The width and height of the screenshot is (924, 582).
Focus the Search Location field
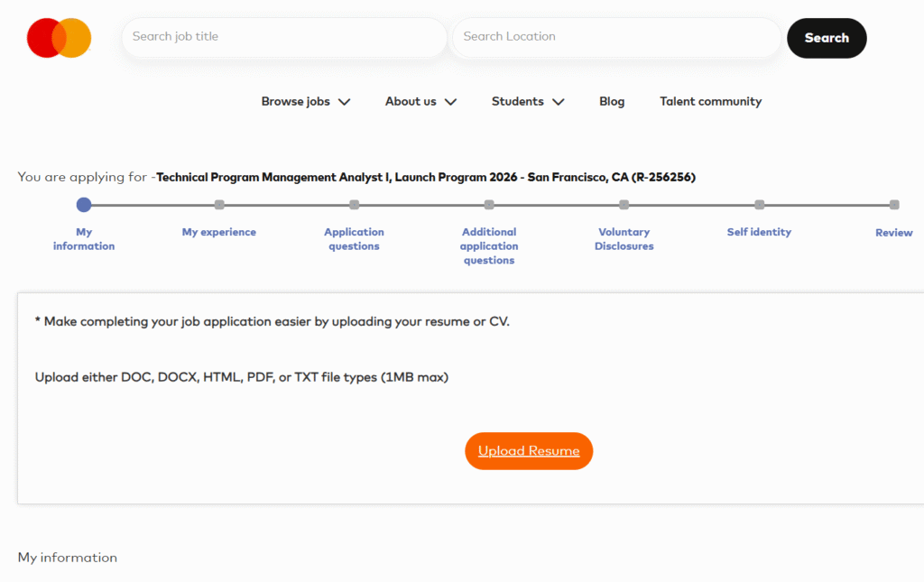pyautogui.click(x=615, y=36)
